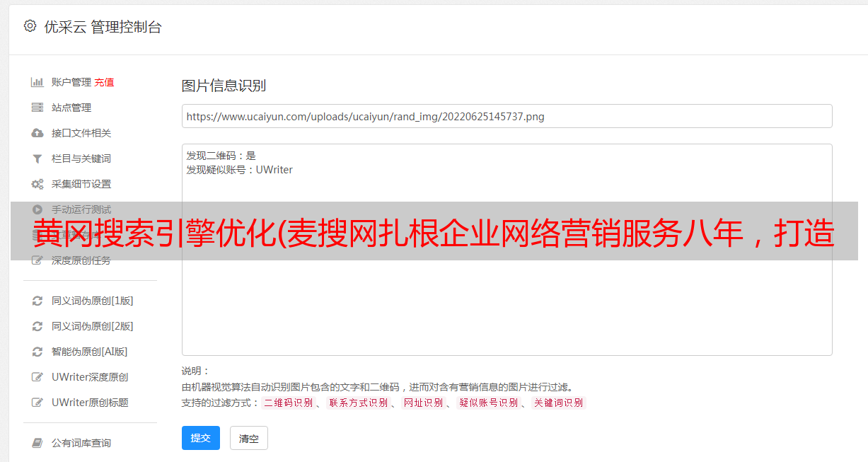Open 账户管理 via its bar chart icon

coord(37,82)
